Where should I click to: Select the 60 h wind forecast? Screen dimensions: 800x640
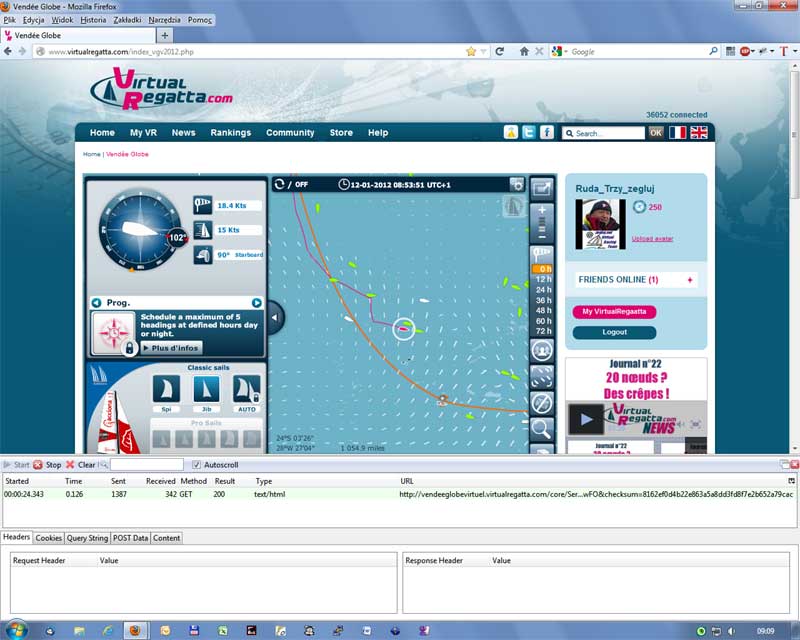click(543, 321)
